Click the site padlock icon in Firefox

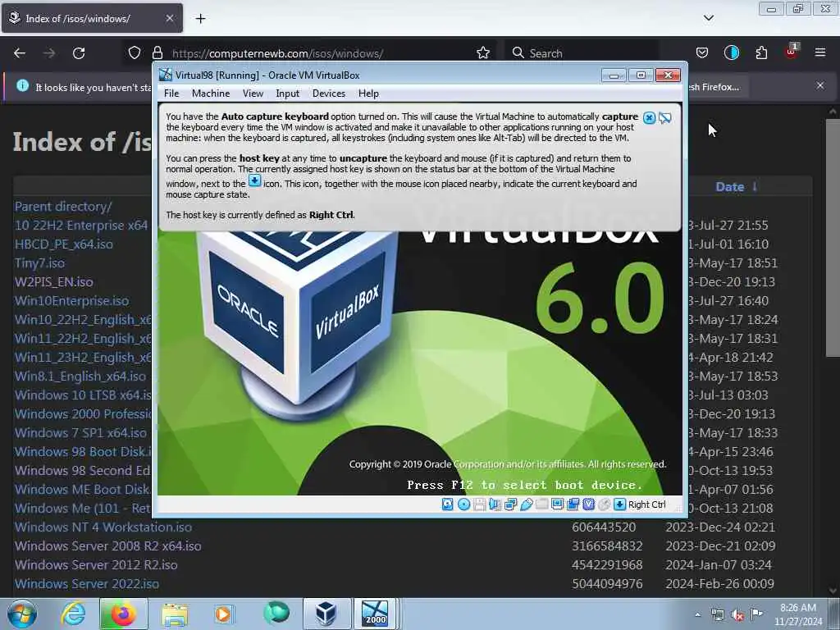[157, 53]
